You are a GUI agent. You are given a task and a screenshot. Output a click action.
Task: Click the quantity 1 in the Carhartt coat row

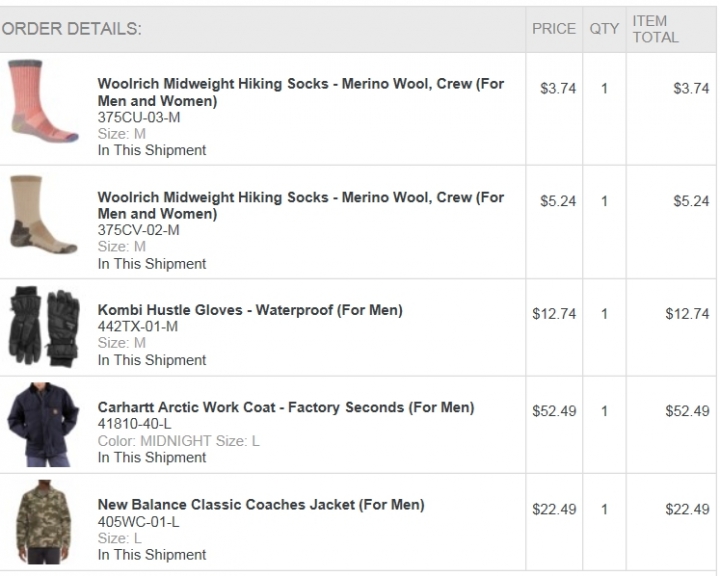(604, 411)
